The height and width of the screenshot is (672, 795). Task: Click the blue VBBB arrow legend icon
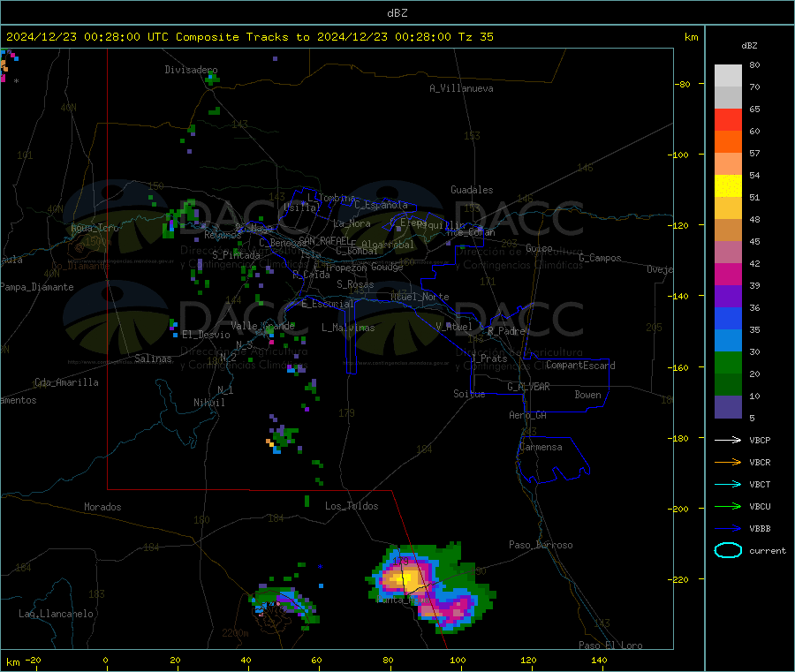728,528
